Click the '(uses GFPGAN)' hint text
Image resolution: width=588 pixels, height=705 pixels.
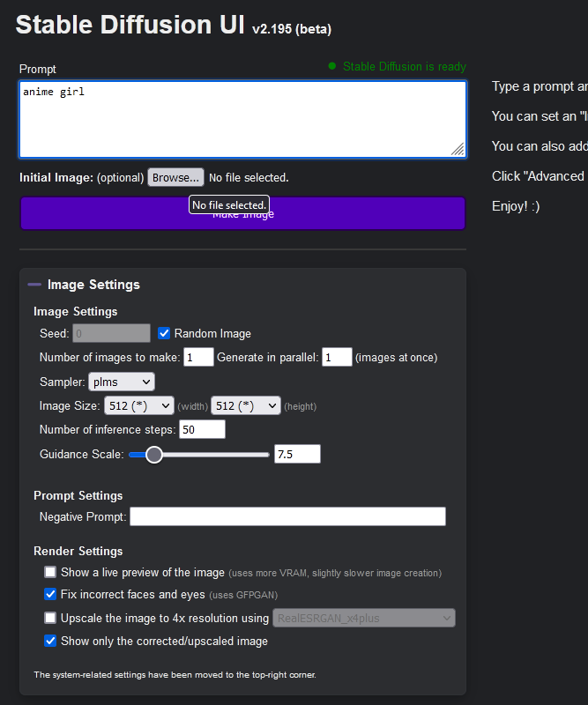tap(243, 595)
